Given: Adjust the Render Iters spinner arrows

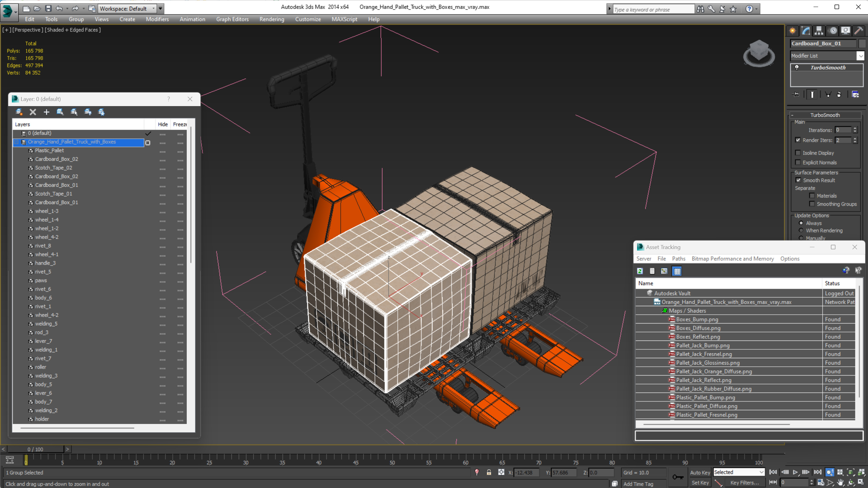Looking at the screenshot, I should click(x=855, y=140).
